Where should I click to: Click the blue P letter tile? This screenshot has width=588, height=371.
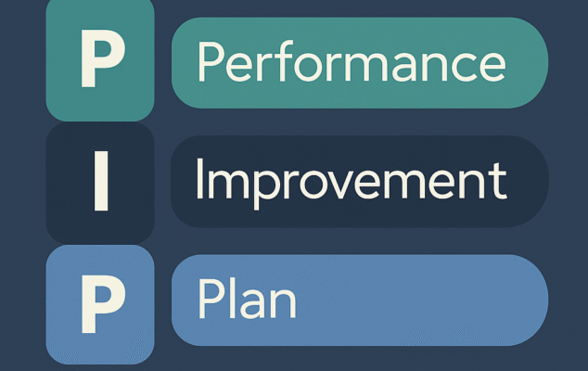point(99,304)
